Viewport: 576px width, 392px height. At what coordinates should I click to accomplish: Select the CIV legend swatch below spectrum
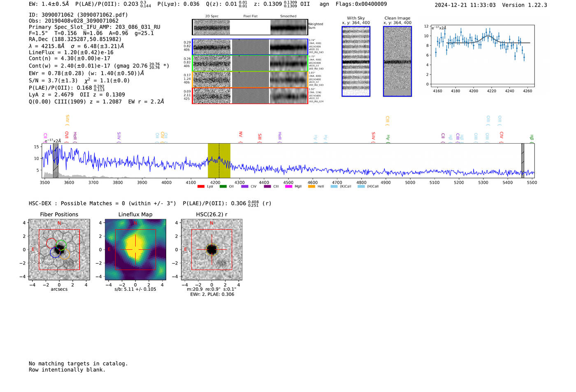click(245, 186)
